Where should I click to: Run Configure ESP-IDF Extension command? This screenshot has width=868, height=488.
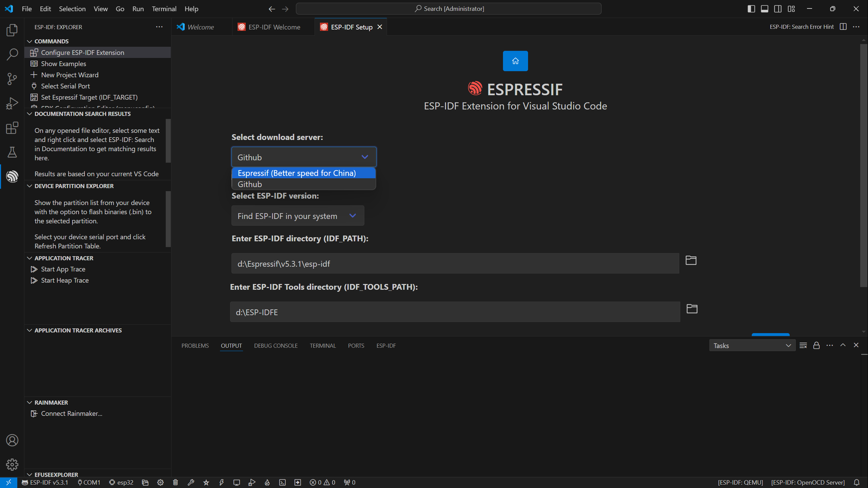(98, 53)
